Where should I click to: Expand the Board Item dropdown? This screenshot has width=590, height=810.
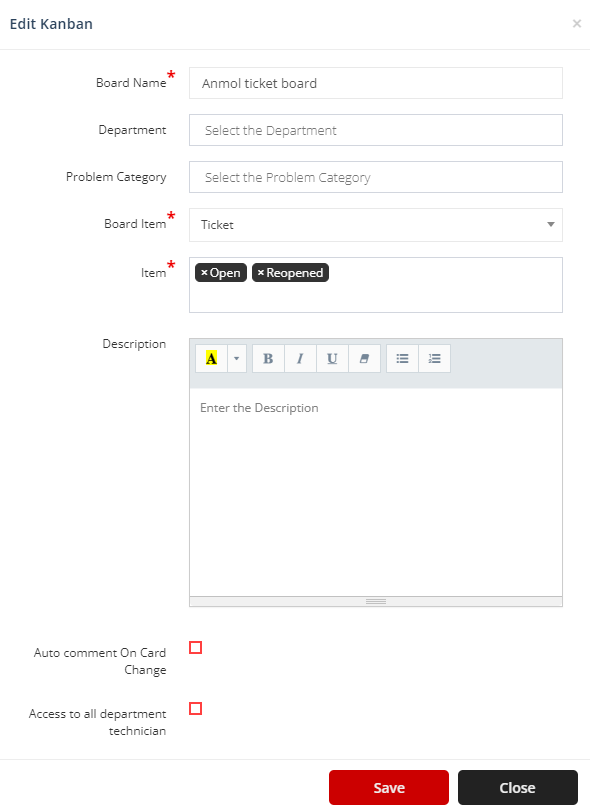[x=376, y=225]
